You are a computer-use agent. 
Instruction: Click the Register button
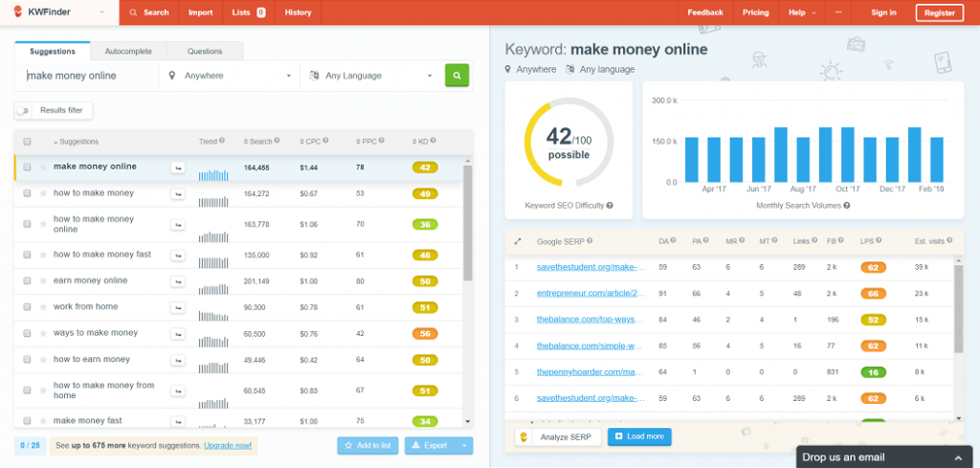click(x=940, y=12)
